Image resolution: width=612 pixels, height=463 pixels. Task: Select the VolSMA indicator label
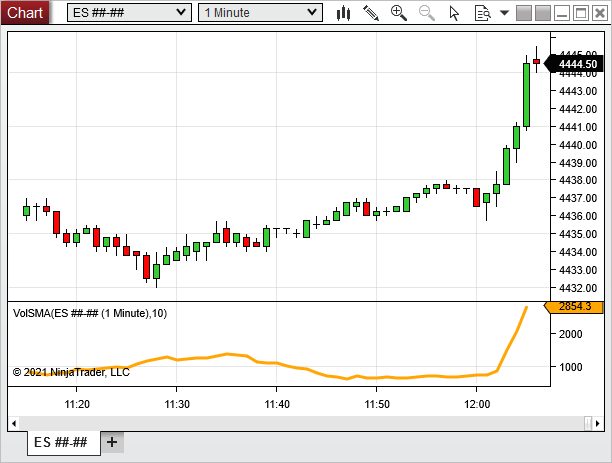pos(90,313)
